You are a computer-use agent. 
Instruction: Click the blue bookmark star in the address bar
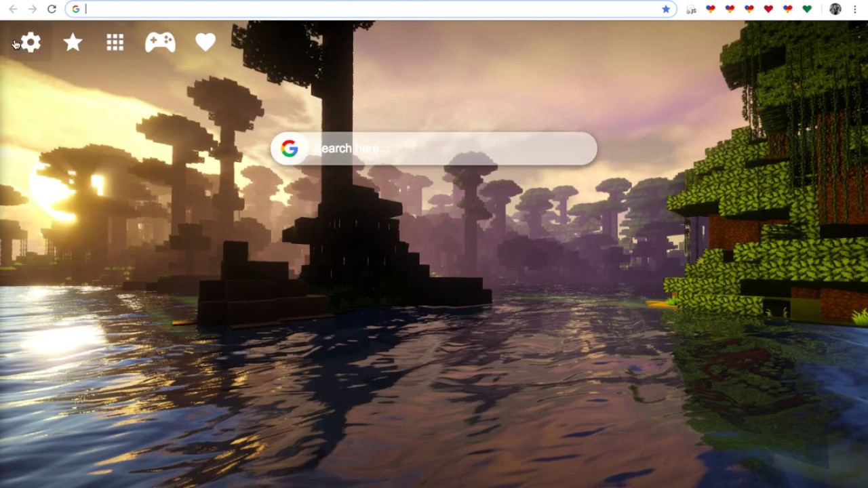click(x=666, y=9)
